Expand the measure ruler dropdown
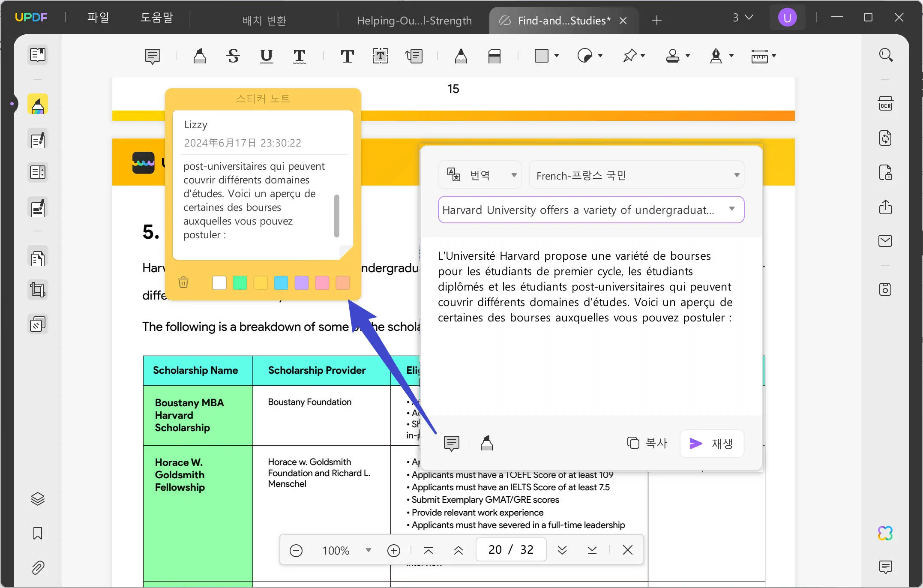The image size is (923, 588). pyautogui.click(x=774, y=56)
